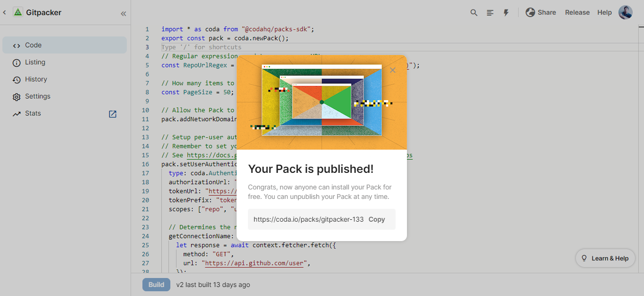Image resolution: width=644 pixels, height=296 pixels.
Task: Copy the pack URL with Copy button
Action: [x=377, y=219]
